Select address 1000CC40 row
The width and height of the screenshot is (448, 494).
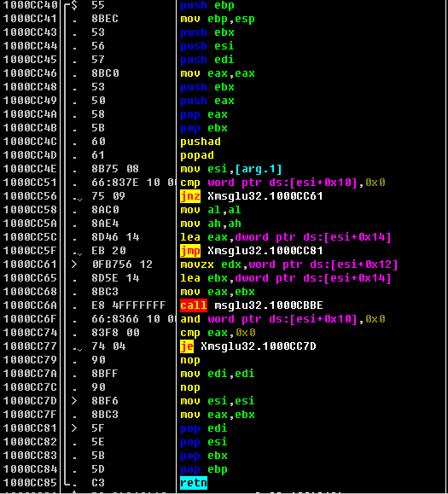click(x=30, y=5)
